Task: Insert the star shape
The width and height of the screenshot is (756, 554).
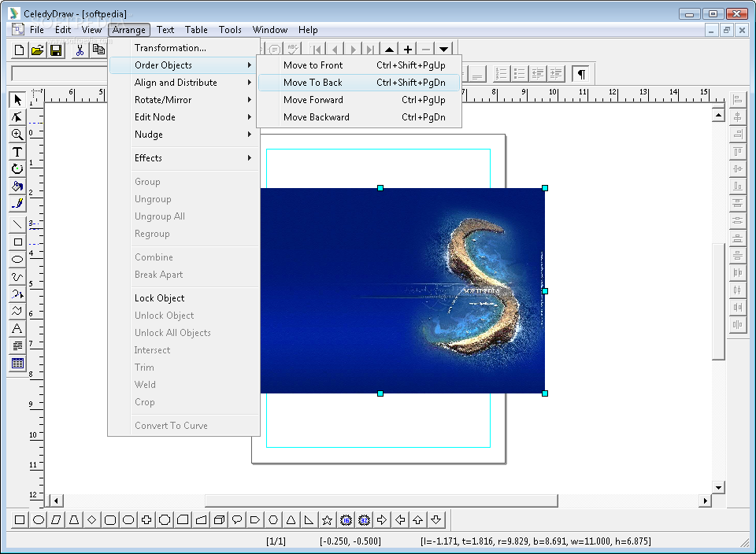Action: 328,520
